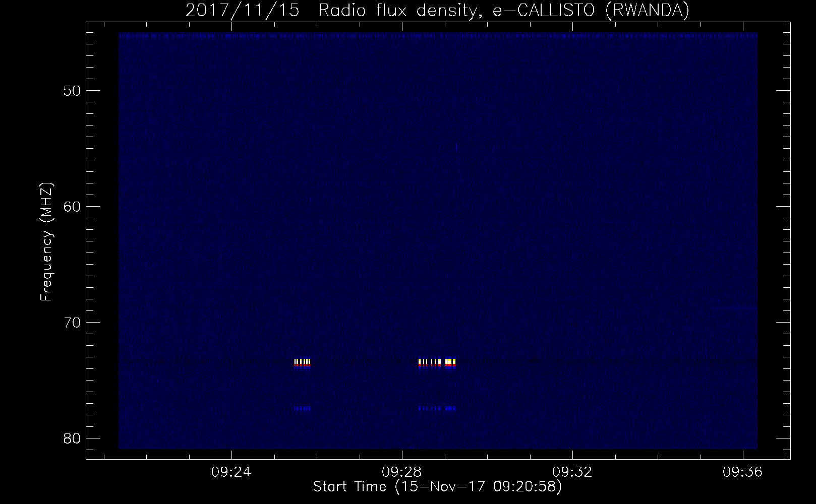Click the 09:36 time tick label
The width and height of the screenshot is (816, 504).
(x=743, y=473)
